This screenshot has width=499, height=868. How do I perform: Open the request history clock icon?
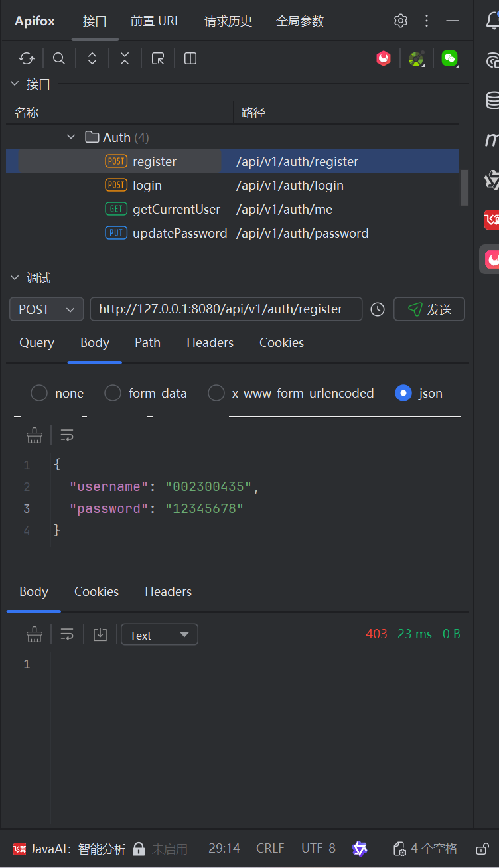(x=378, y=309)
